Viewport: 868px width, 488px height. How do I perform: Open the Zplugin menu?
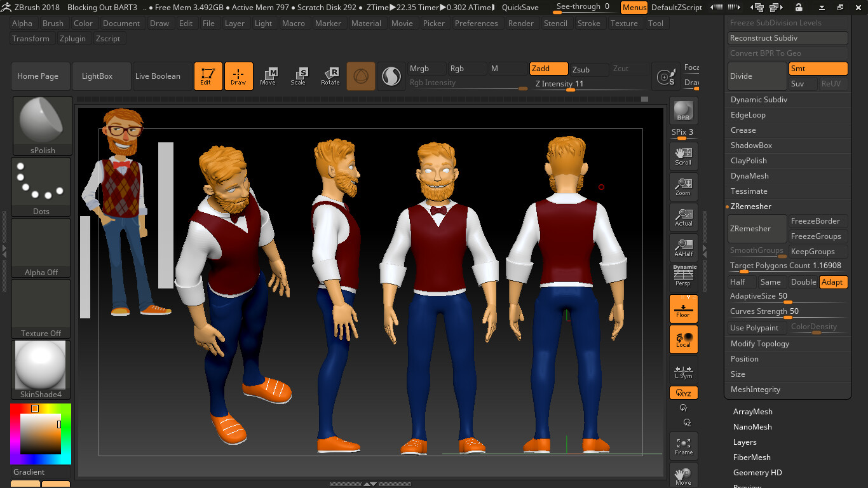pyautogui.click(x=72, y=39)
